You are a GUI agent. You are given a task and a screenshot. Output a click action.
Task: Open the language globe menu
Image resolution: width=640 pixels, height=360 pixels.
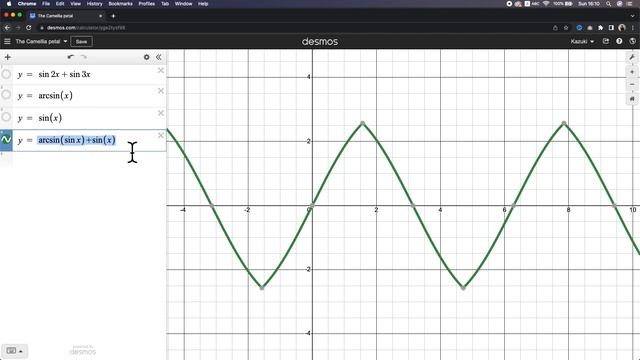[x=632, y=41]
